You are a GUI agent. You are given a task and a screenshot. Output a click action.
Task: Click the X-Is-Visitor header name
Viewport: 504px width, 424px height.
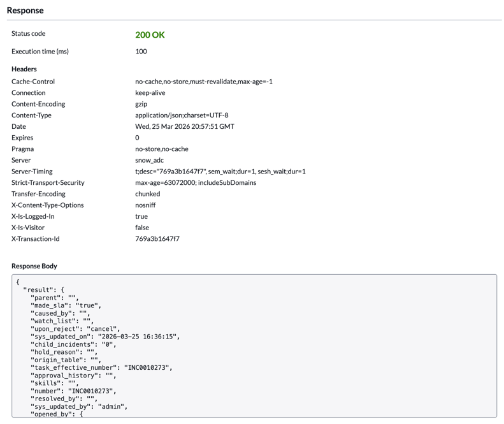point(28,228)
